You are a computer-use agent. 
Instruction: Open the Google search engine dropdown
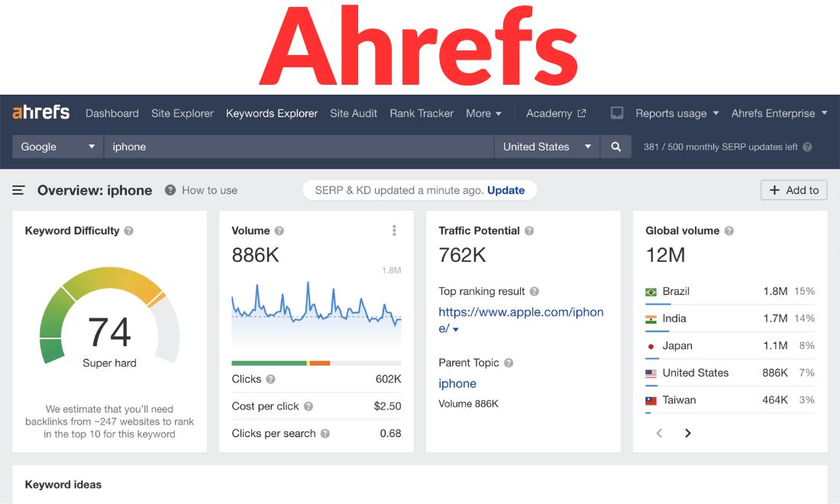tap(57, 147)
